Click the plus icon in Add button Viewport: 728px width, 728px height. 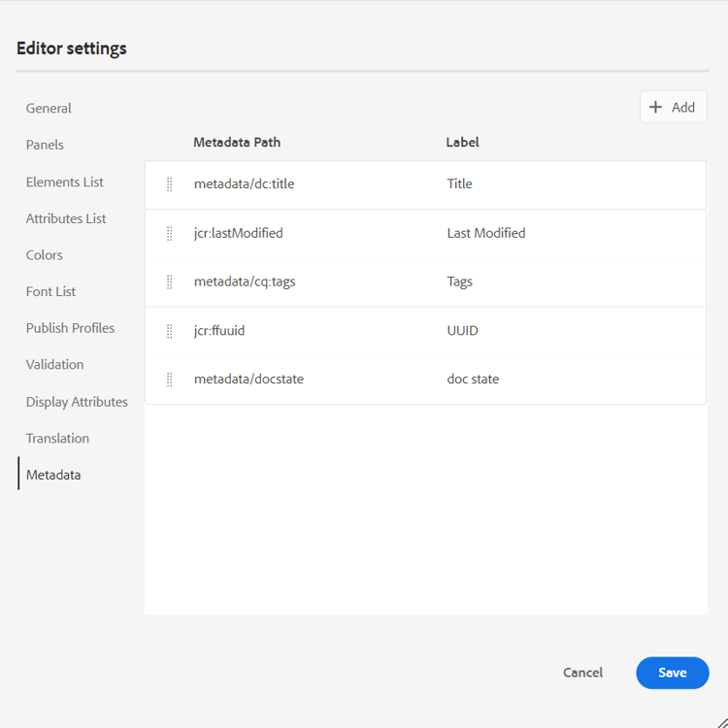(656, 108)
